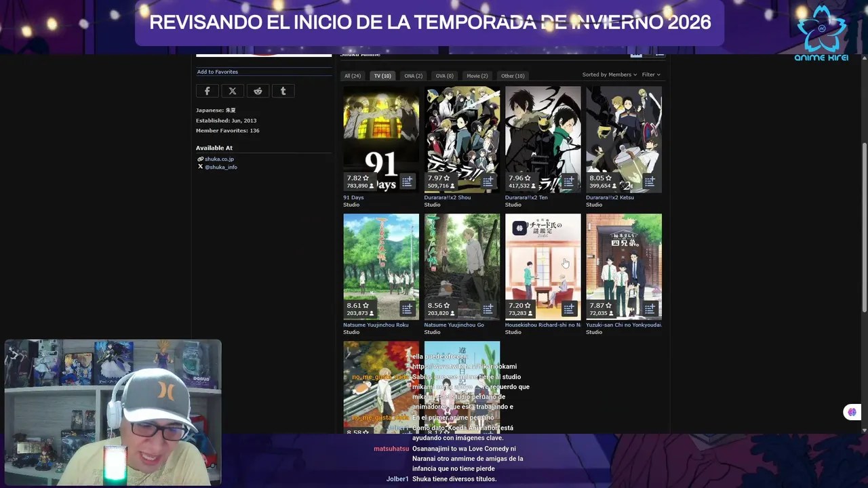
Task: Click the X icon beside @shuka_info
Action: [200, 167]
